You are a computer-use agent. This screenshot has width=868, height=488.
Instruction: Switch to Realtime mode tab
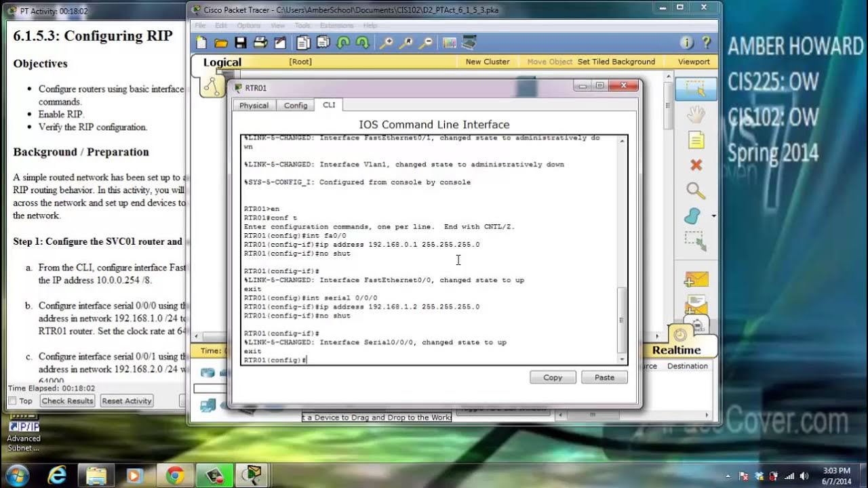click(676, 350)
